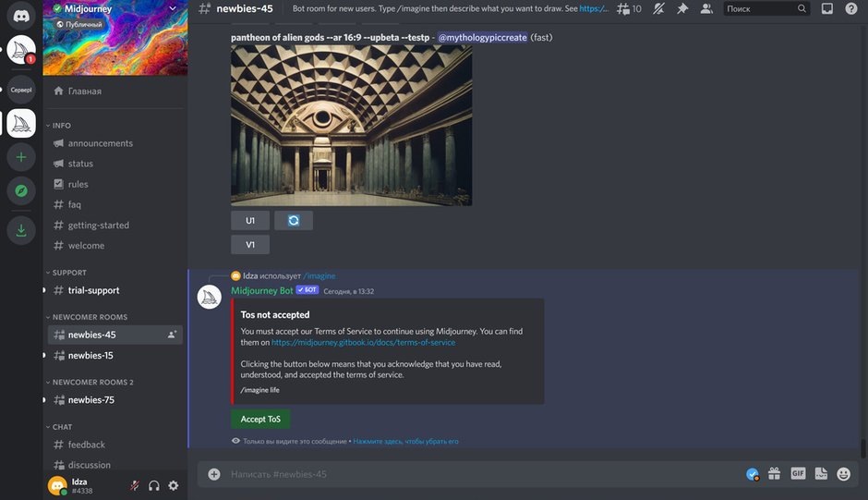Viewport: 868px width, 500px height.
Task: Explore public servers compass icon
Action: (x=21, y=191)
